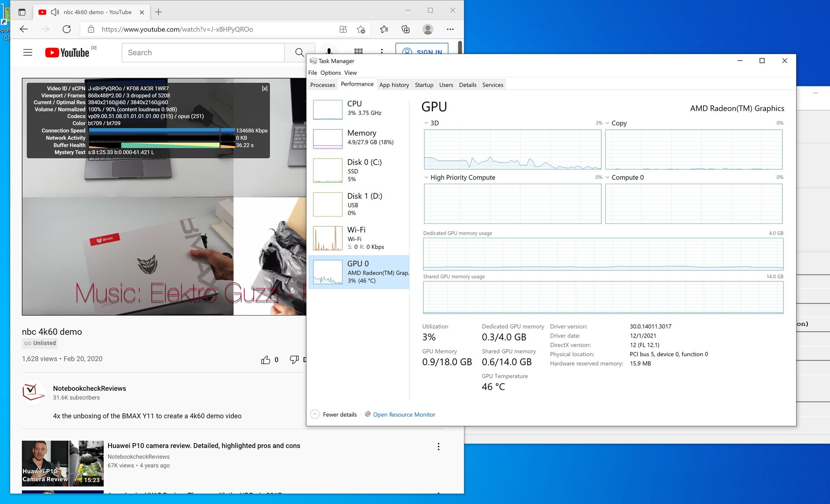Switch to the Services tab
This screenshot has width=830, height=504.
tap(493, 85)
